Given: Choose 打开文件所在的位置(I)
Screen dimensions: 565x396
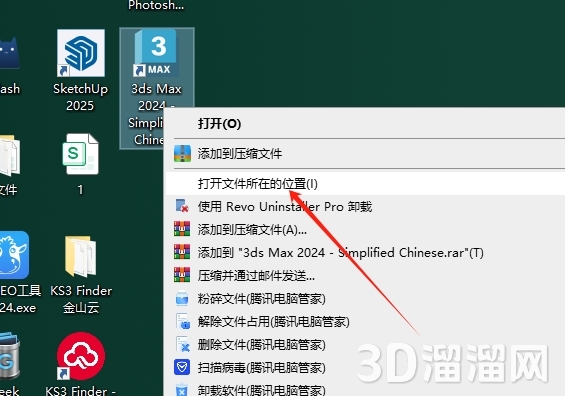Looking at the screenshot, I should 364,183.
